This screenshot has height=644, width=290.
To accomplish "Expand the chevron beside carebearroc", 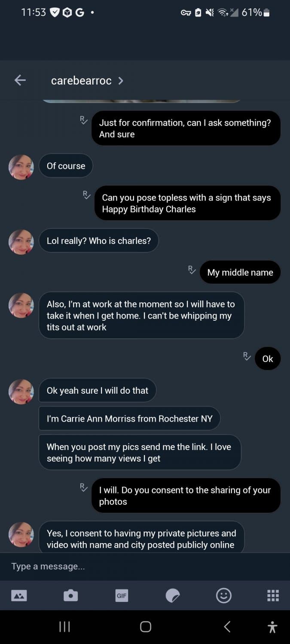I will tap(121, 81).
